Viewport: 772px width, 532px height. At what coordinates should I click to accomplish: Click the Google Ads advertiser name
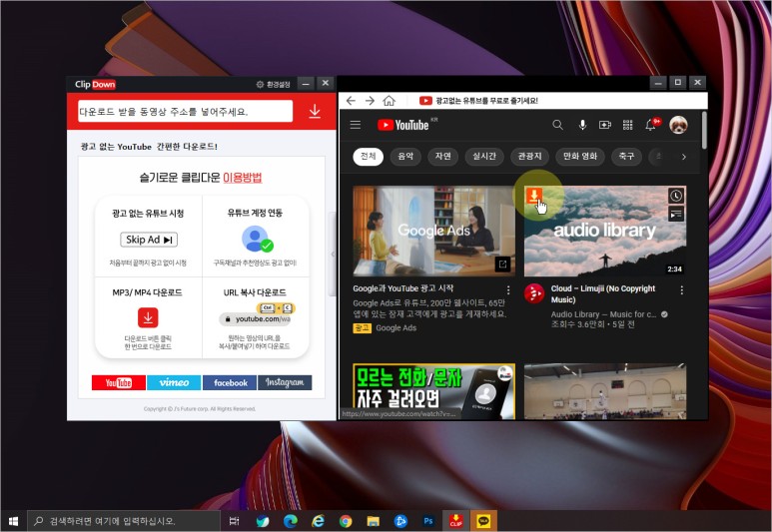(396, 327)
